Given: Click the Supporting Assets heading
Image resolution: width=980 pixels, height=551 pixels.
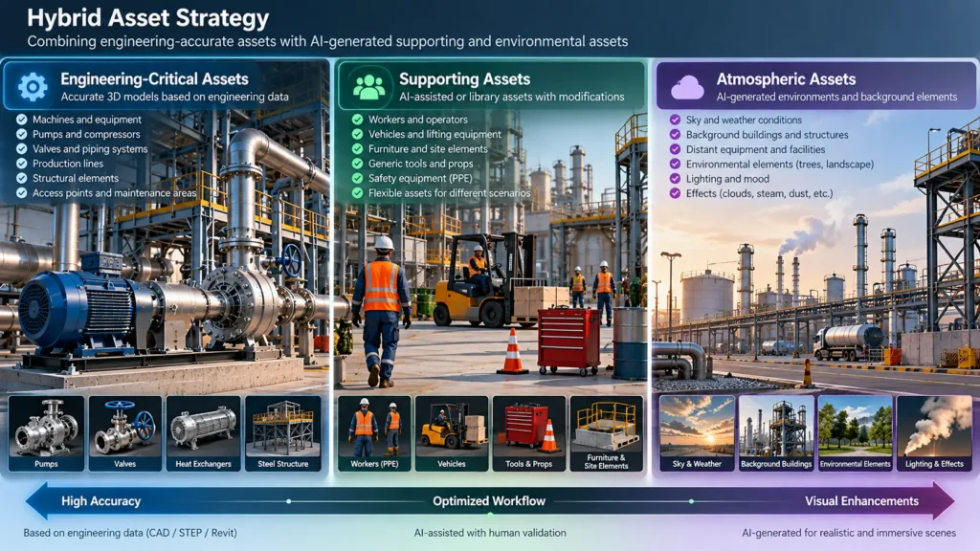Looking at the screenshot, I should click(464, 79).
